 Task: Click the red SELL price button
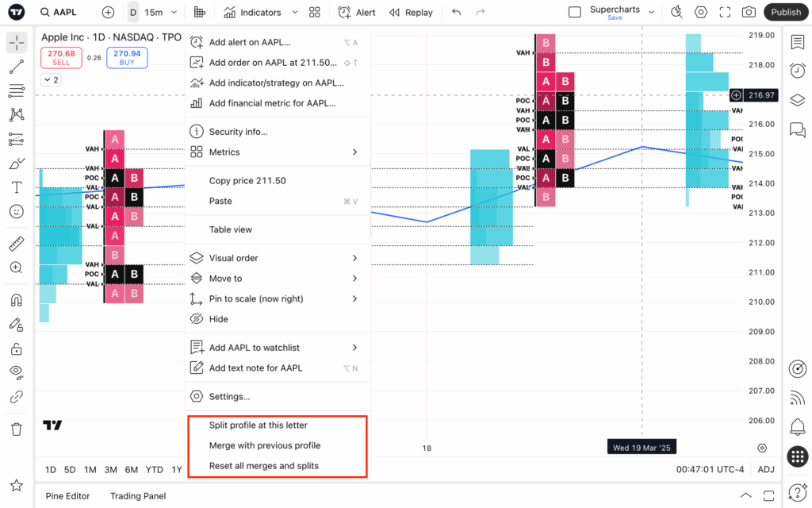pyautogui.click(x=63, y=57)
